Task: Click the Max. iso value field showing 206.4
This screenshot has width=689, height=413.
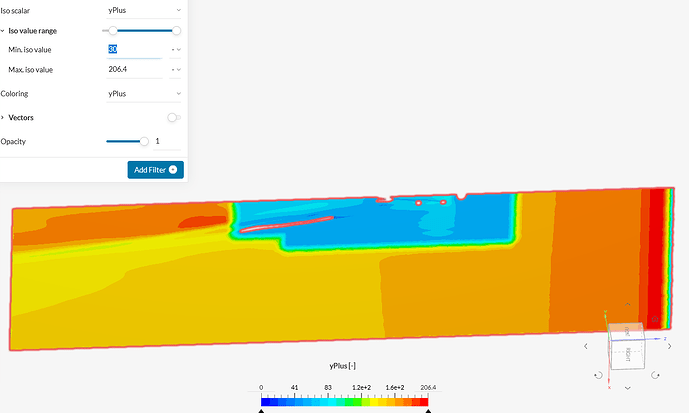Action: click(x=134, y=69)
